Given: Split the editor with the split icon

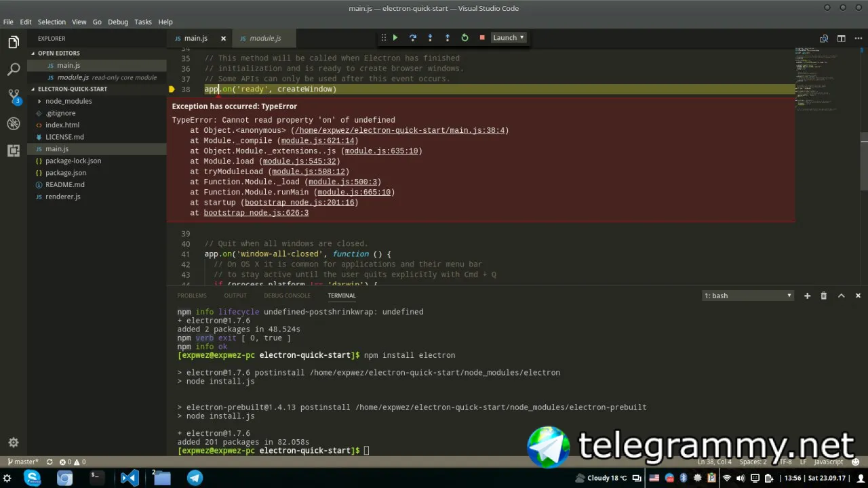Looking at the screenshot, I should 841,39.
